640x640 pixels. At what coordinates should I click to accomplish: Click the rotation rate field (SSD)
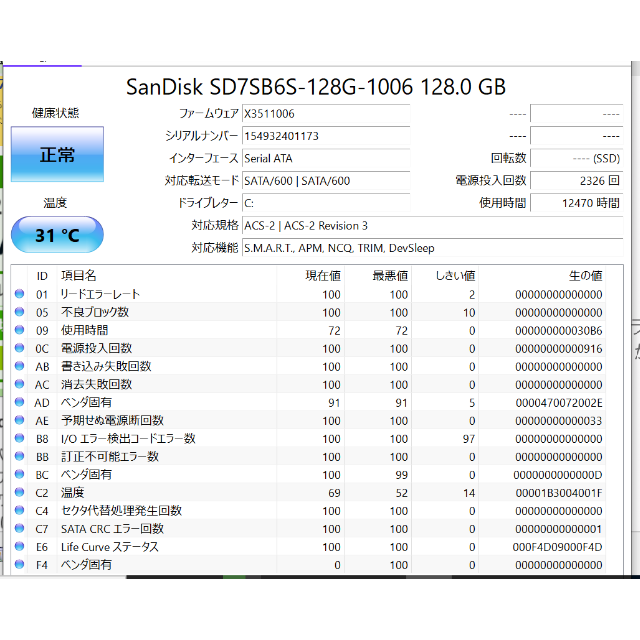(x=577, y=158)
